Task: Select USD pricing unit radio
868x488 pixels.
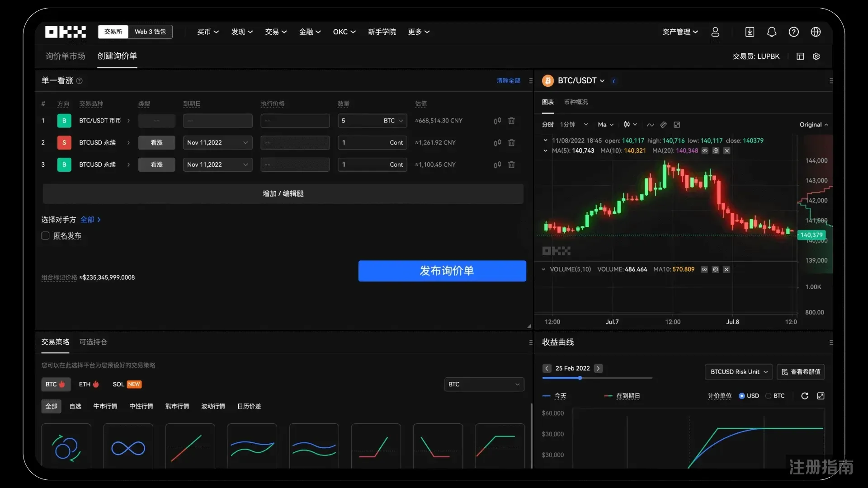Action: [742, 396]
